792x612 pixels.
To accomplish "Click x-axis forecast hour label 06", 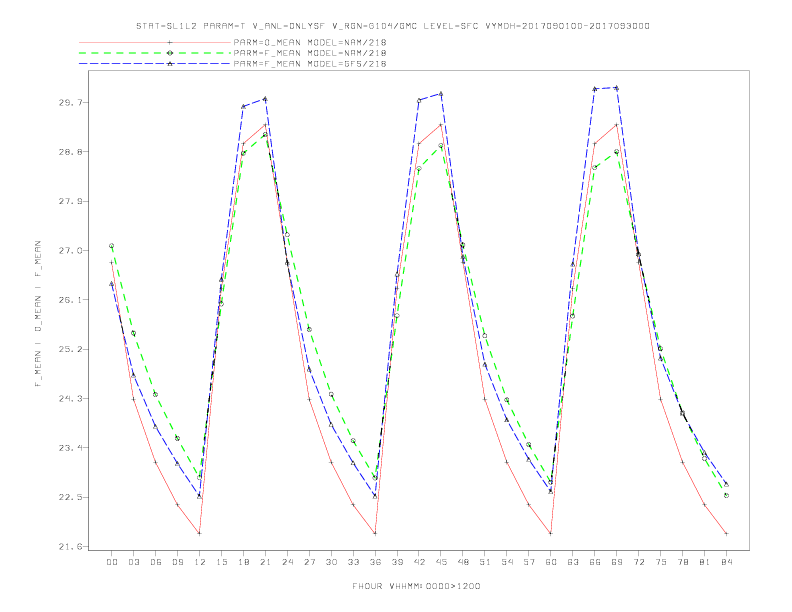I will click(156, 562).
